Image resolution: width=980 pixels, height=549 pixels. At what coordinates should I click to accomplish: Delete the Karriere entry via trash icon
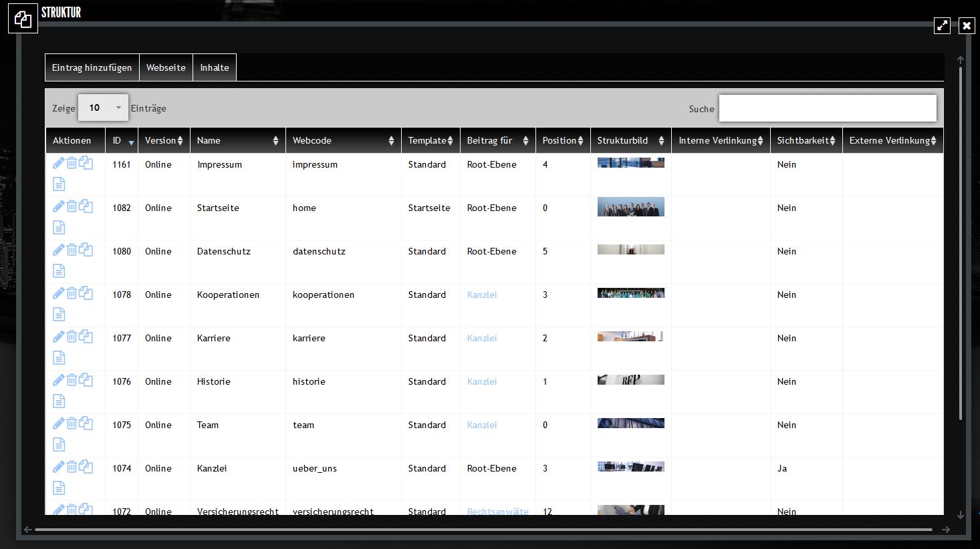(72, 337)
